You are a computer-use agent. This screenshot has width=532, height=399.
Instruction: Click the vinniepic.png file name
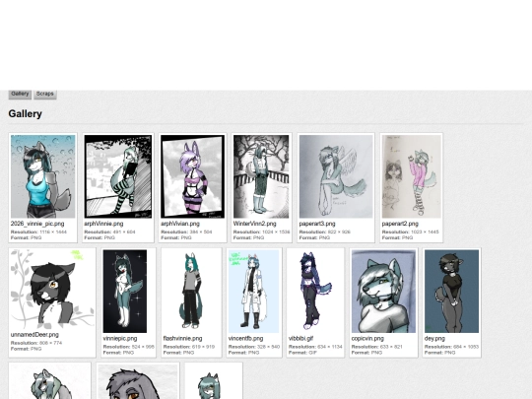tap(120, 338)
